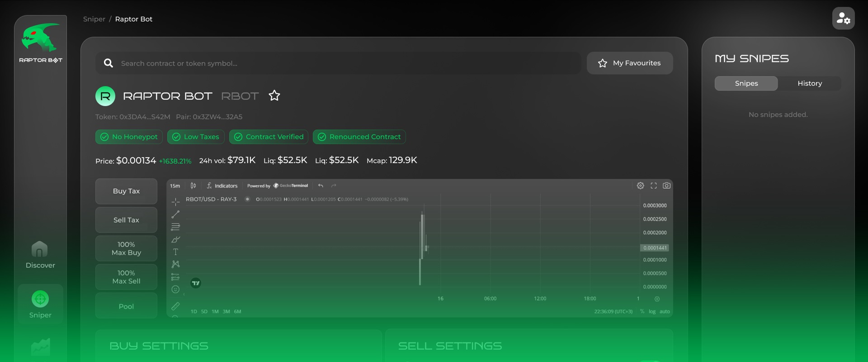Open chart settings gear
This screenshot has width=868, height=362.
point(641,186)
